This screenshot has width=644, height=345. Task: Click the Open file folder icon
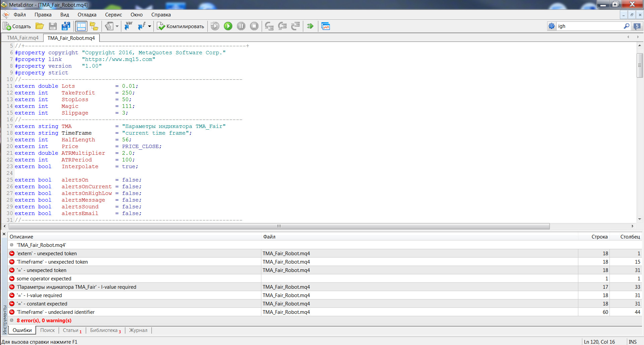(40, 26)
